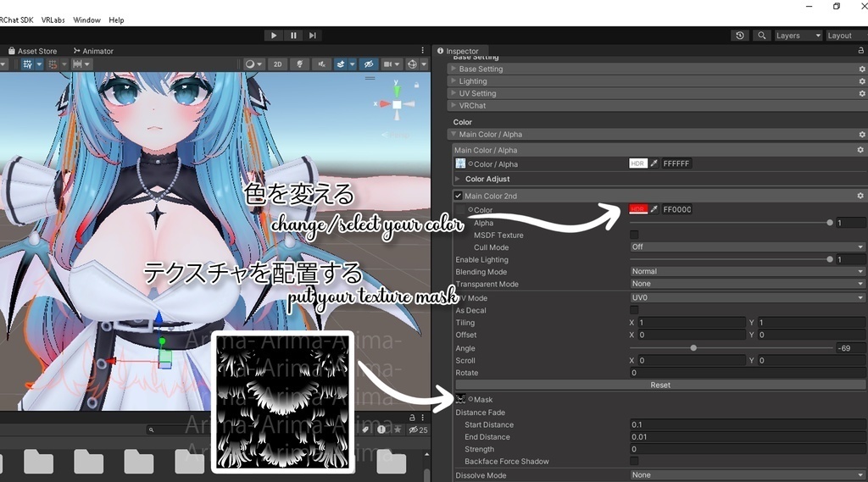
Task: Open the VRLabs menu
Action: click(53, 20)
